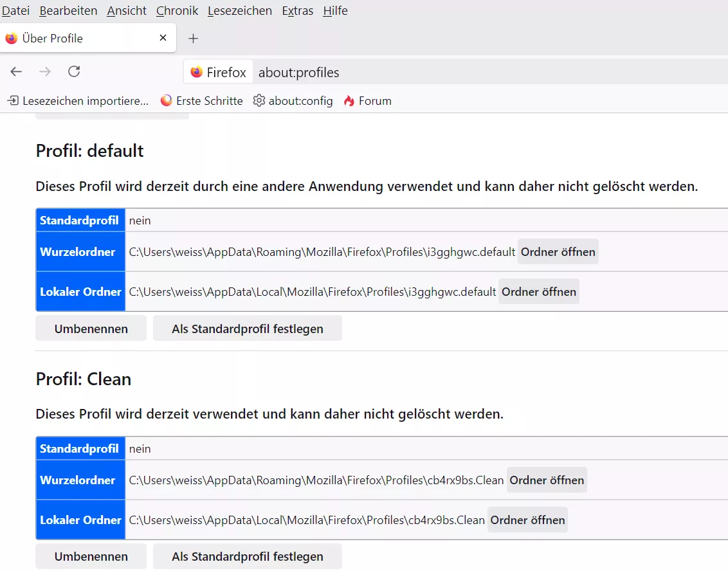Click the forward navigation arrow
The image size is (728, 571).
pyautogui.click(x=45, y=71)
